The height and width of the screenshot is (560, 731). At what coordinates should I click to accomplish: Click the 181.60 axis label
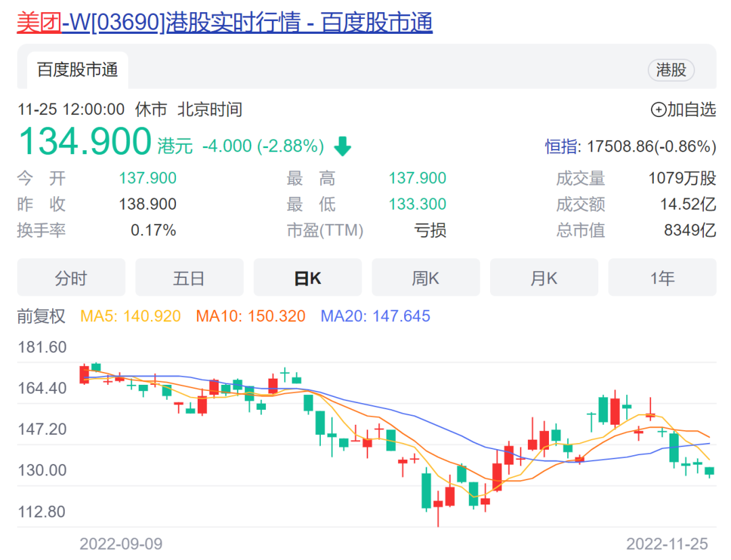click(42, 347)
